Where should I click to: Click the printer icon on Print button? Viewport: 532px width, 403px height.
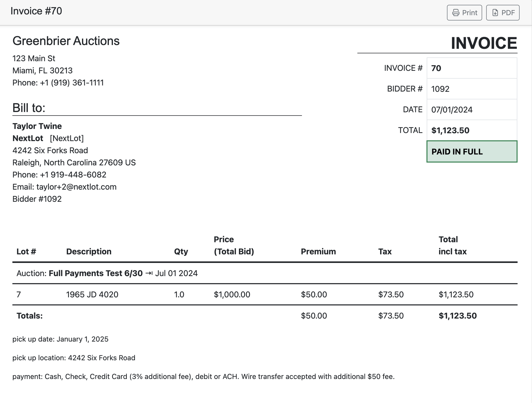[455, 12]
